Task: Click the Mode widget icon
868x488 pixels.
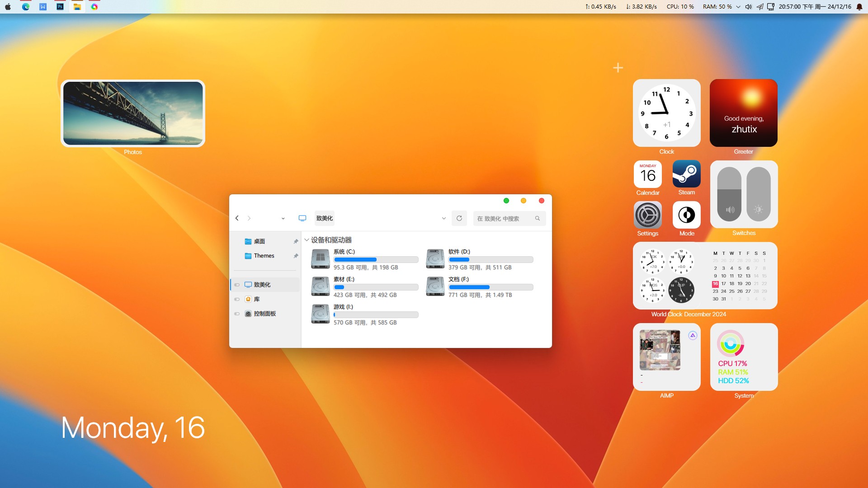Action: 686,215
